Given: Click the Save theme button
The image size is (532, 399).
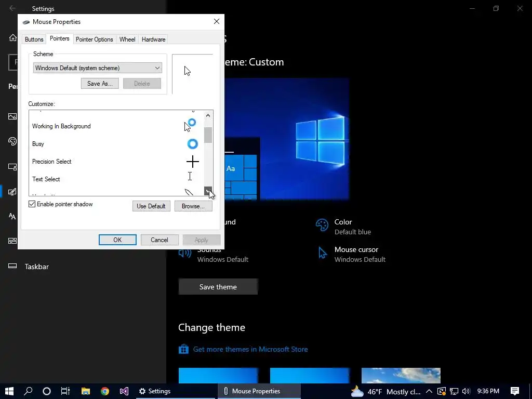Looking at the screenshot, I should 218,287.
